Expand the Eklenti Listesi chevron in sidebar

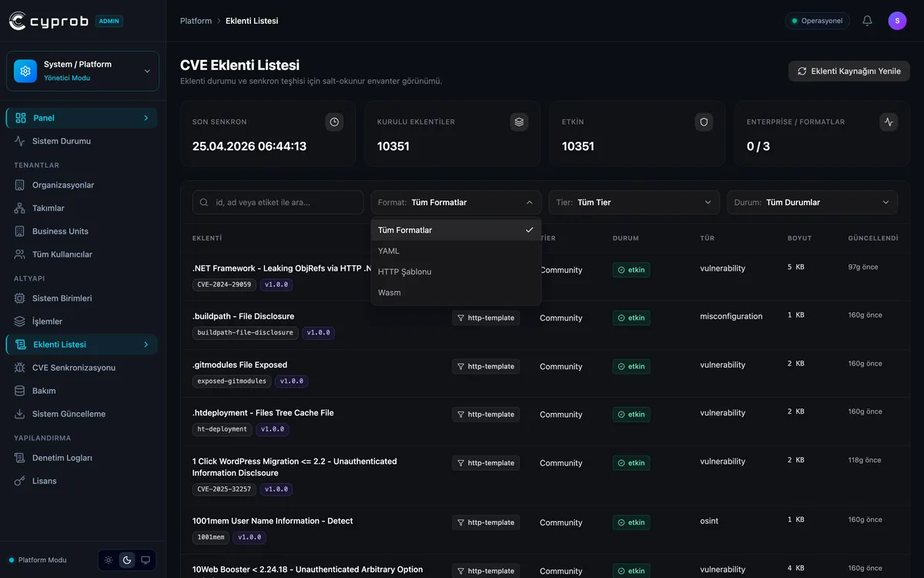(146, 344)
